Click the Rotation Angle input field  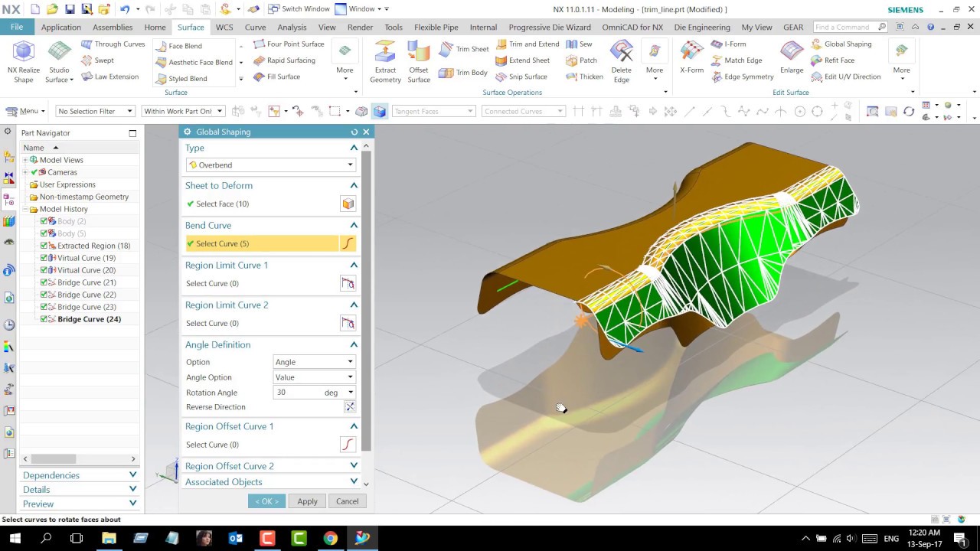pyautogui.click(x=297, y=393)
